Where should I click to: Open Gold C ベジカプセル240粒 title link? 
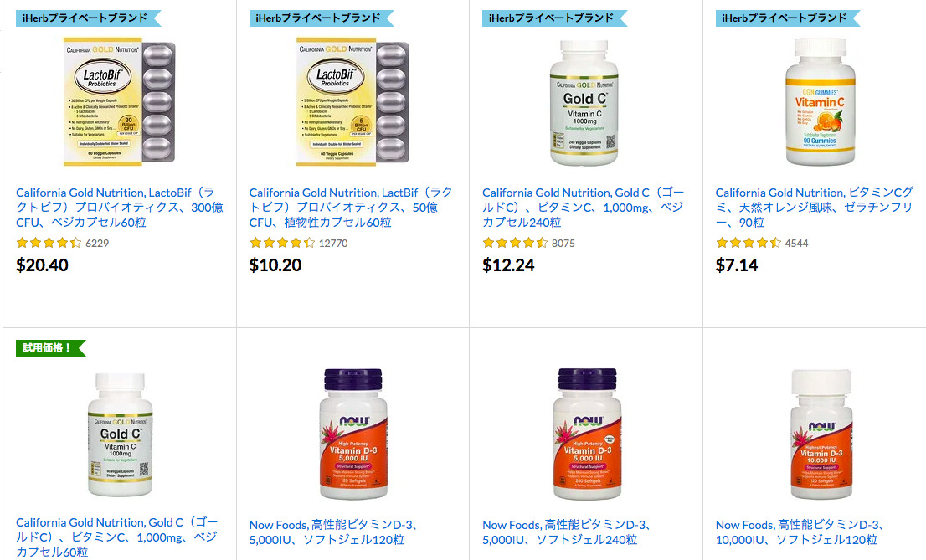click(584, 208)
